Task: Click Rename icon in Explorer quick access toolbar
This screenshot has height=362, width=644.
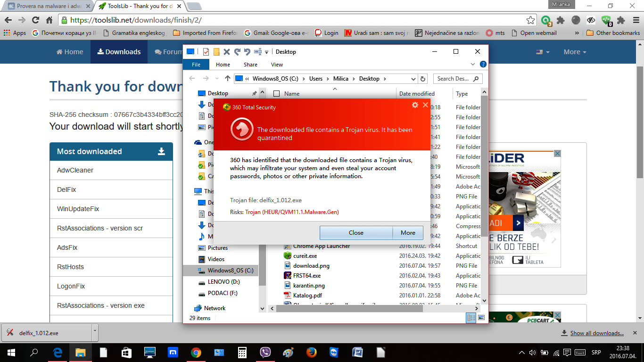Action: [x=258, y=52]
